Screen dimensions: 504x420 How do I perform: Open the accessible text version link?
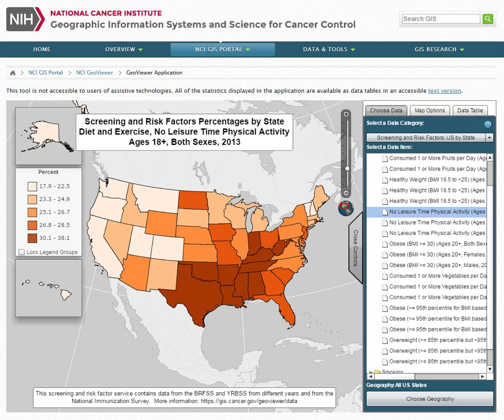(444, 91)
